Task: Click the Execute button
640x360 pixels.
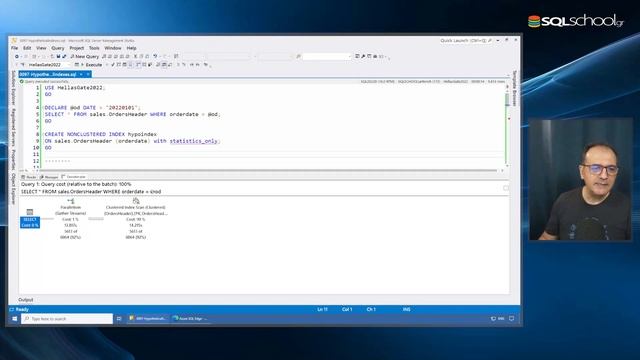Action: (x=91, y=64)
